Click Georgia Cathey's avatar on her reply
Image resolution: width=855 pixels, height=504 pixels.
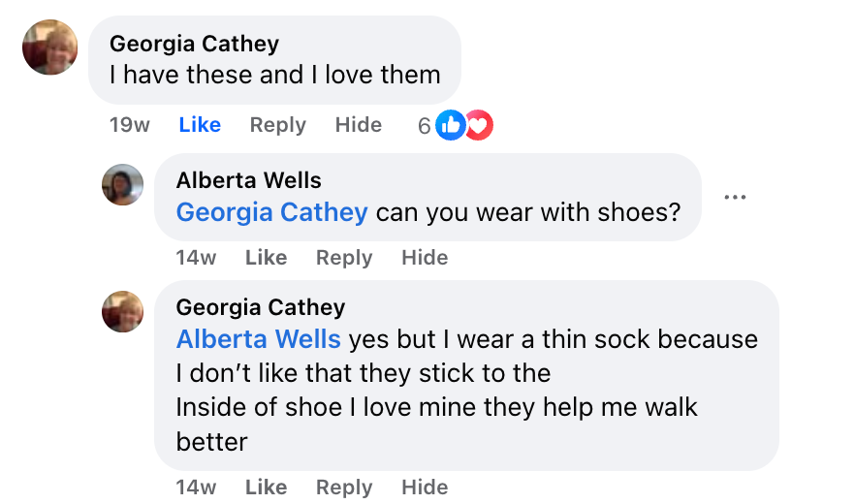point(122,311)
